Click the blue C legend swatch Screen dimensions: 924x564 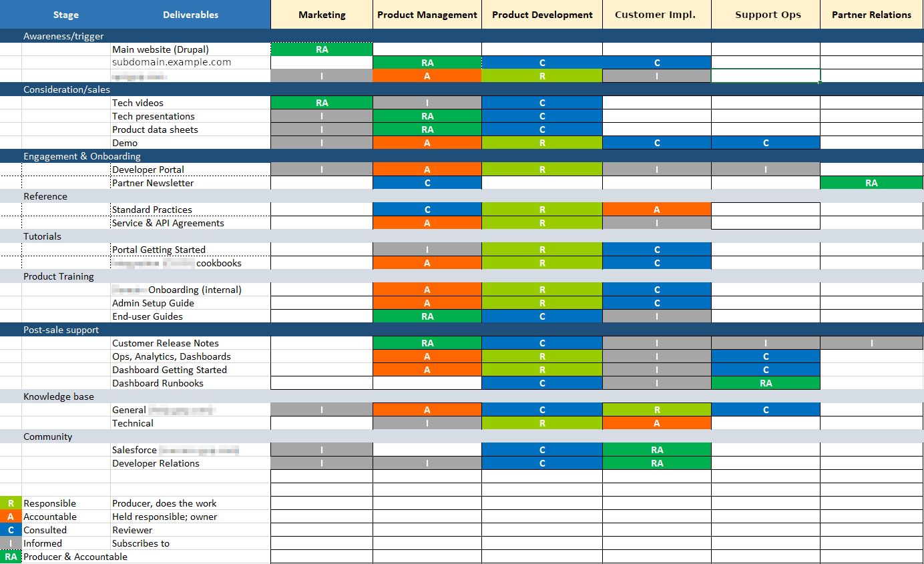11,530
